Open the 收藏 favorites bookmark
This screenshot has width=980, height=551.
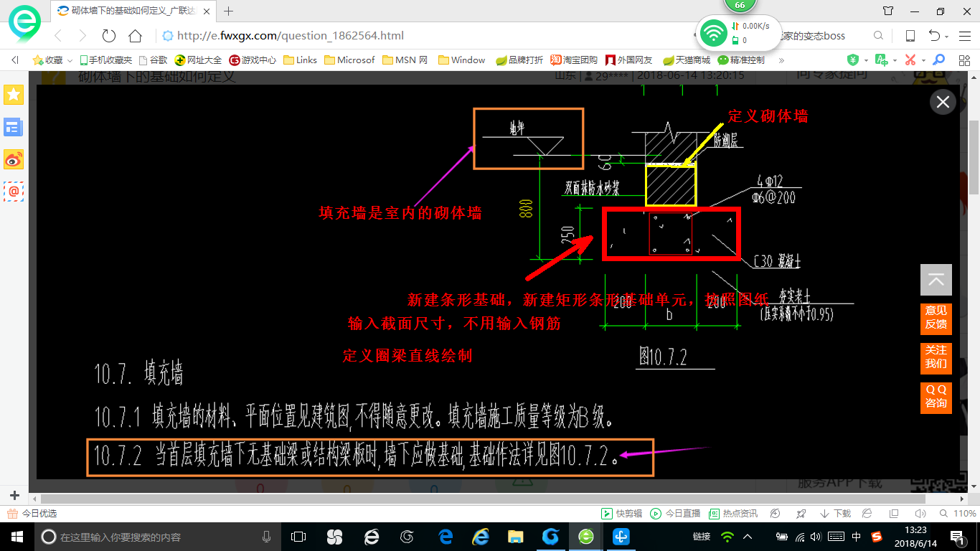point(48,60)
